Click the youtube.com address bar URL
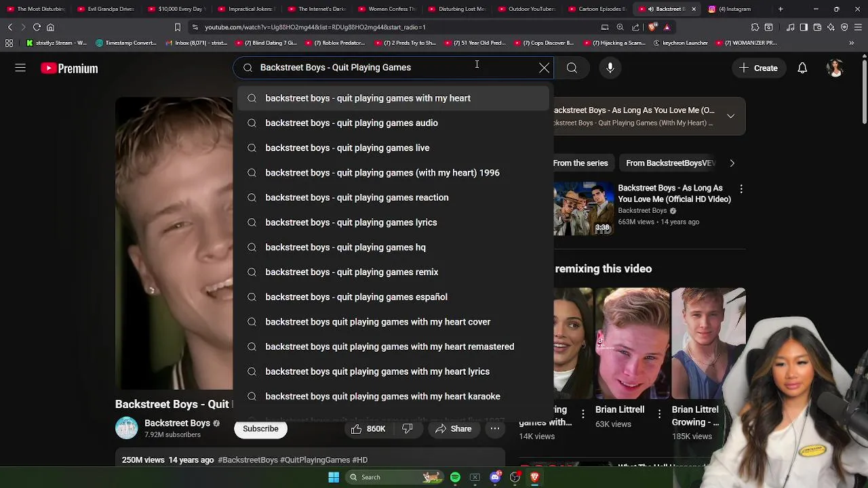The width and height of the screenshot is (868, 488). tap(315, 27)
